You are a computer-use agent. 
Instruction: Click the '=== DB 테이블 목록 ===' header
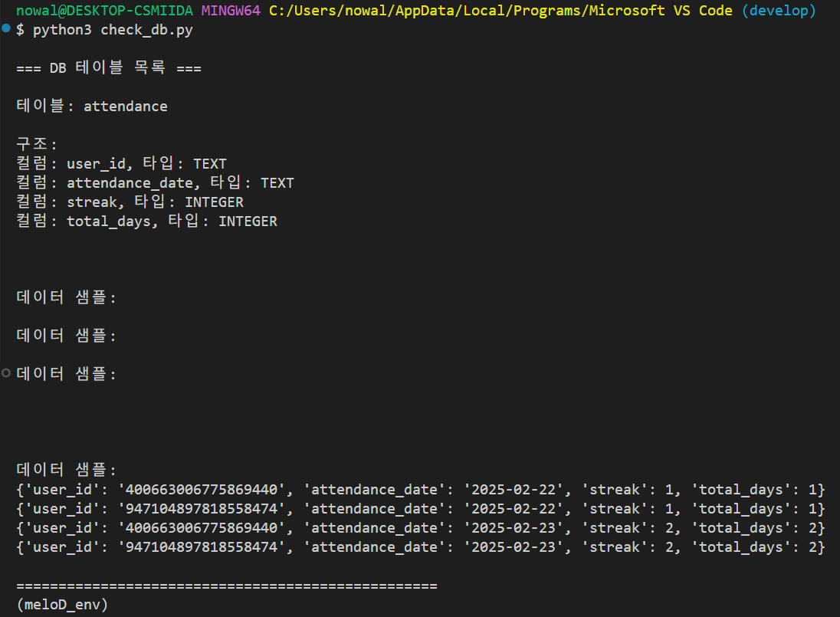coord(109,68)
